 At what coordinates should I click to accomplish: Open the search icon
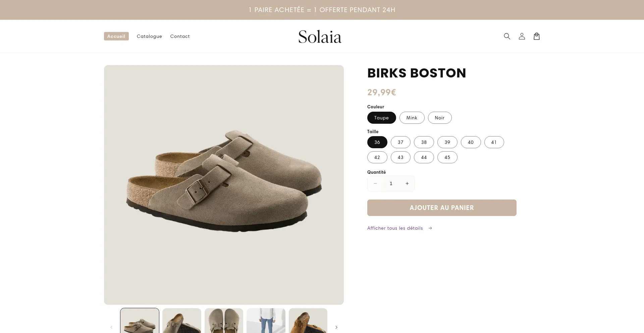point(507,36)
